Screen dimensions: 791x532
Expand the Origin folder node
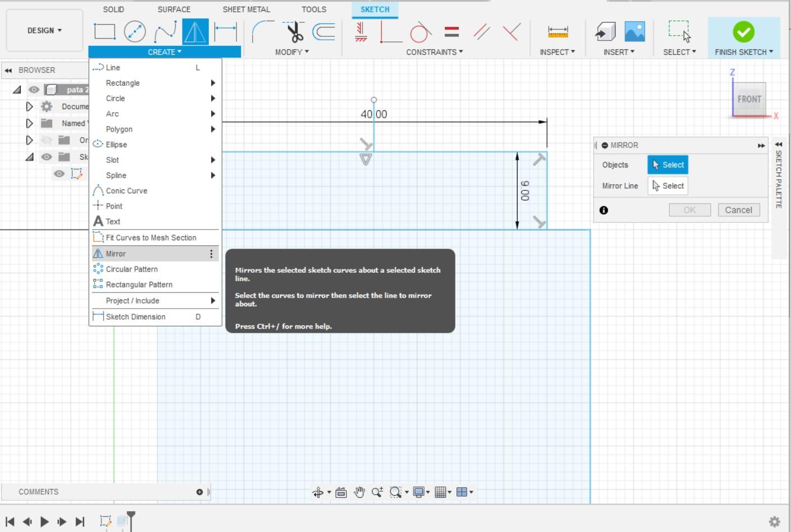[29, 140]
